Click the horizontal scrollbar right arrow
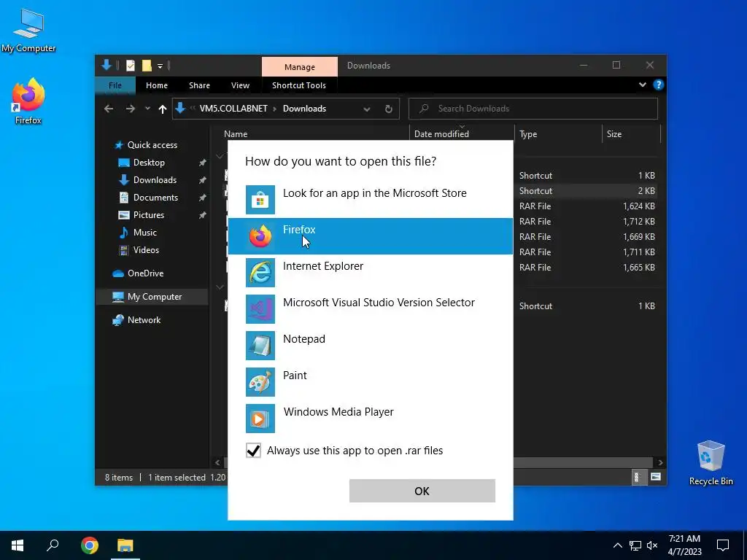This screenshot has height=560, width=747. click(659, 462)
